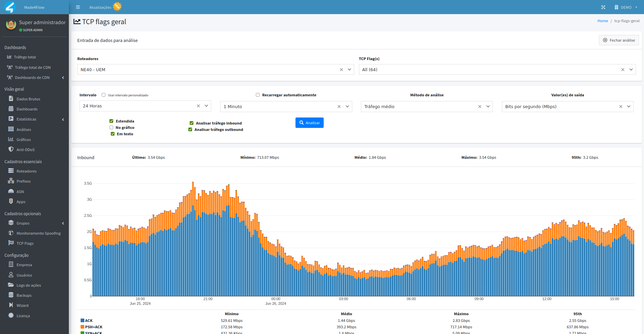Open the Bits por segundo output dropdown
This screenshot has height=334, width=644.
568,106
